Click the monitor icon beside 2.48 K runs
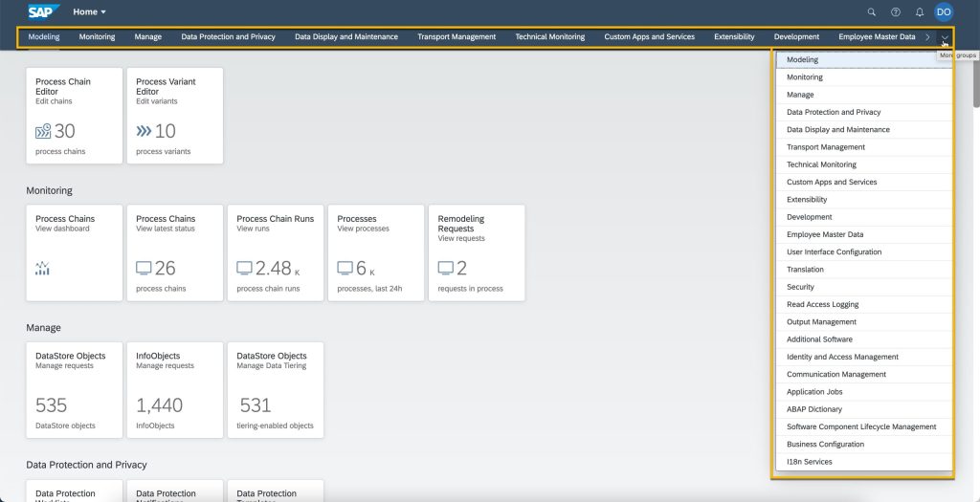 244,268
